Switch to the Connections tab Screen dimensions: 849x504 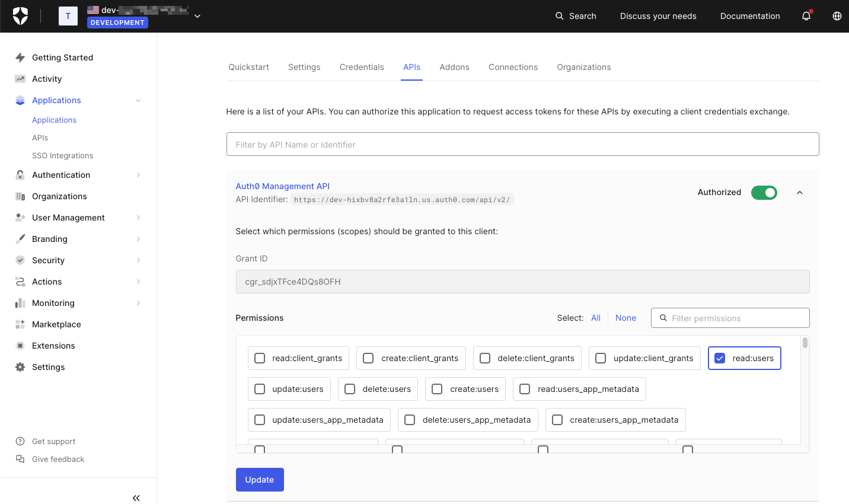pos(513,67)
